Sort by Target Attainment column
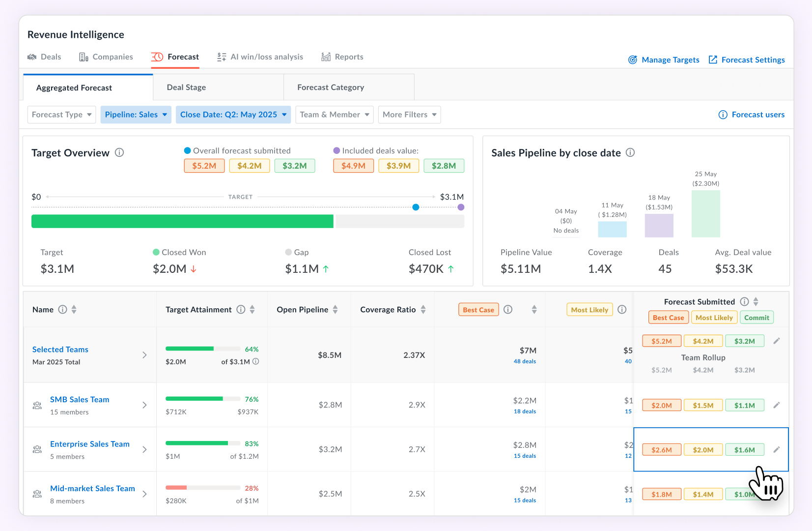 (252, 309)
